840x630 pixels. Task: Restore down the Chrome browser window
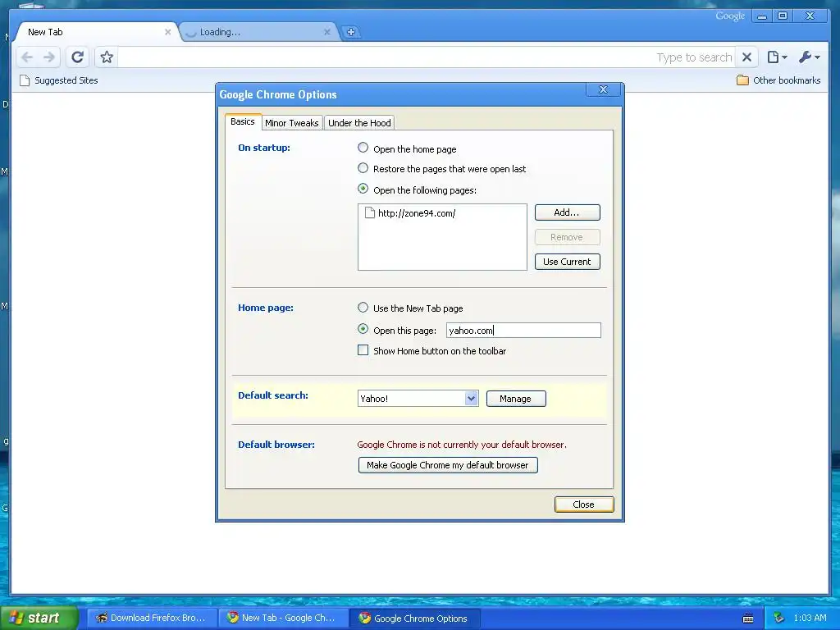[783, 16]
